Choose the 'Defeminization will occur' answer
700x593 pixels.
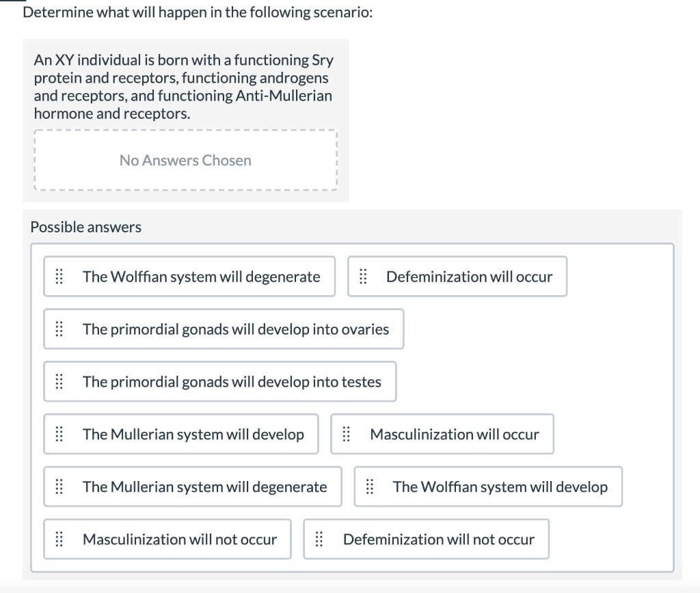pos(469,277)
